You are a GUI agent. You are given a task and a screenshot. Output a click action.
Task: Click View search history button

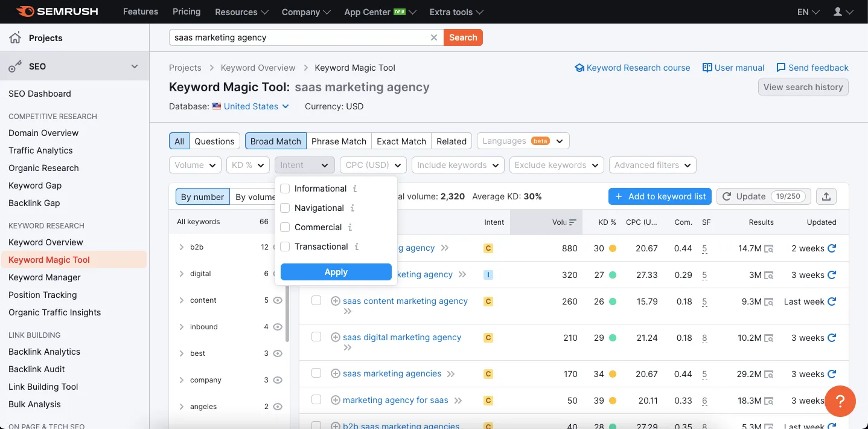tap(803, 87)
